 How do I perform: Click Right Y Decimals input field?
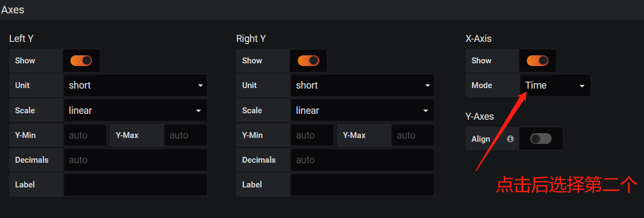tap(362, 160)
